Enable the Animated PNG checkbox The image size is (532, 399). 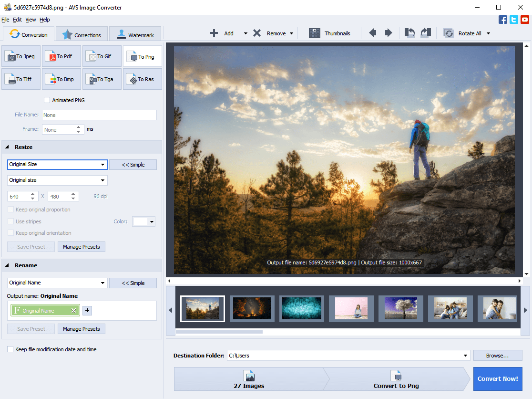pyautogui.click(x=47, y=100)
